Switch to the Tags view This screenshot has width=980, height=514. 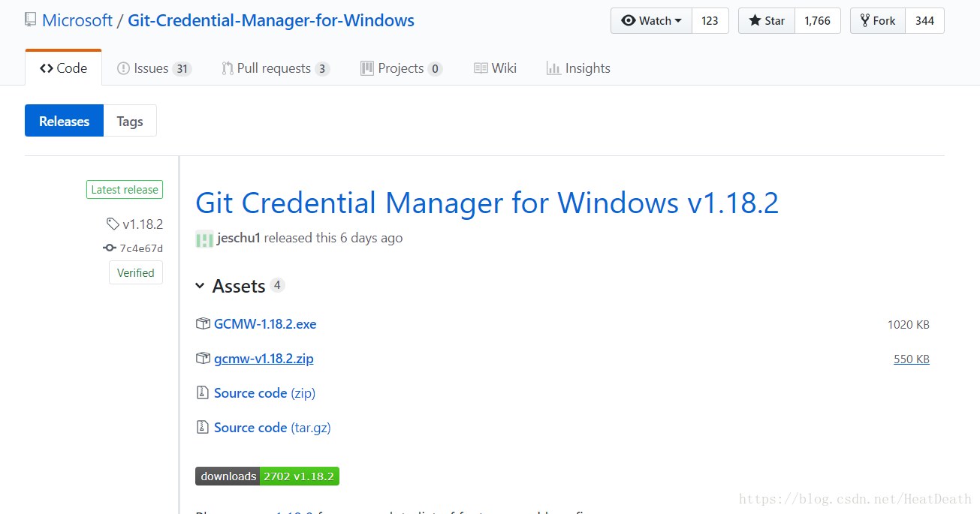(x=130, y=121)
